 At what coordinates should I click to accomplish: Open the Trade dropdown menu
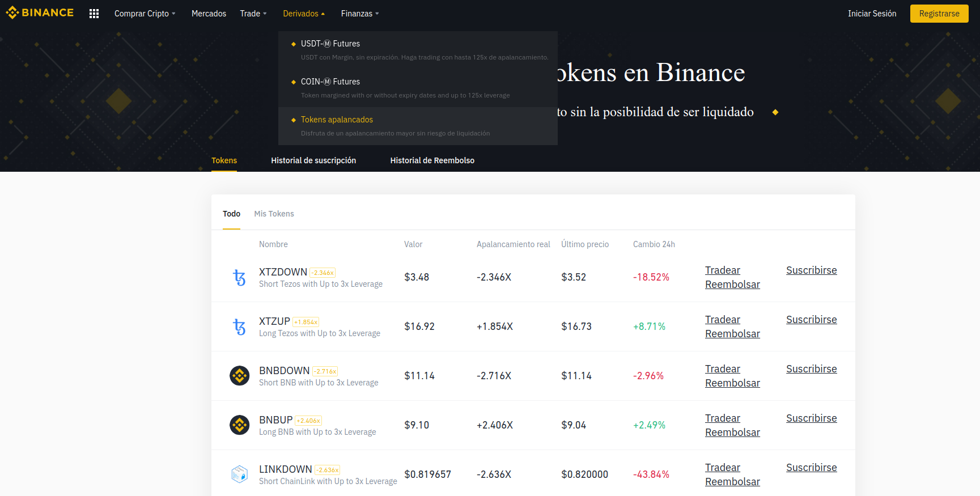click(x=253, y=14)
